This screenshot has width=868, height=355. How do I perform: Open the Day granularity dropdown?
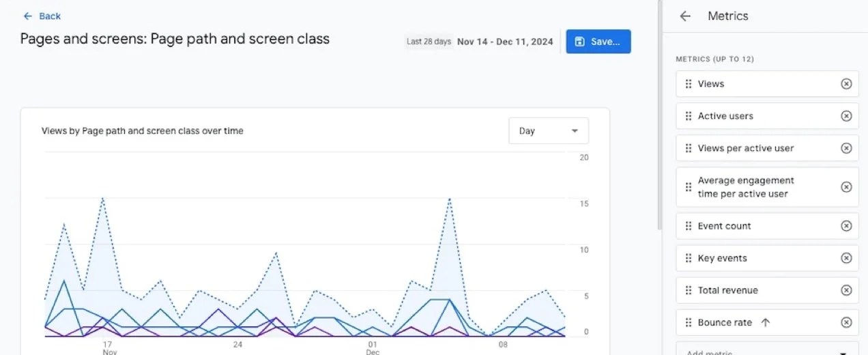coord(548,130)
